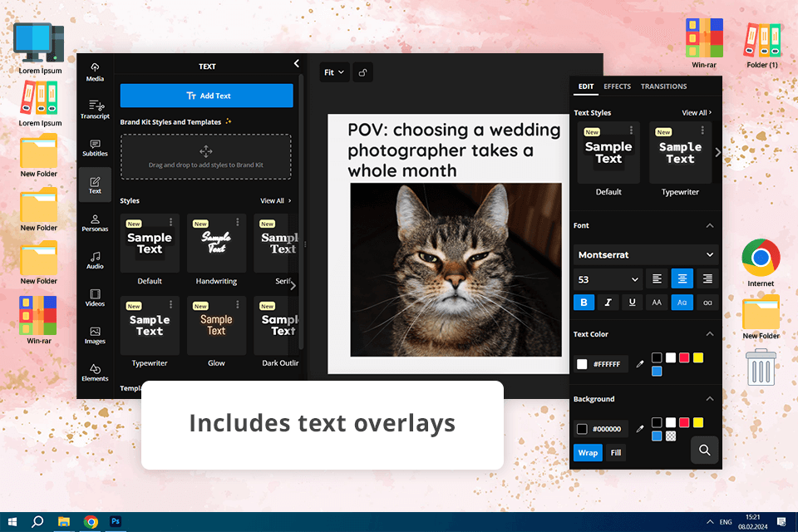Toggle bold formatting
Screen dimensions: 798x532
click(584, 303)
